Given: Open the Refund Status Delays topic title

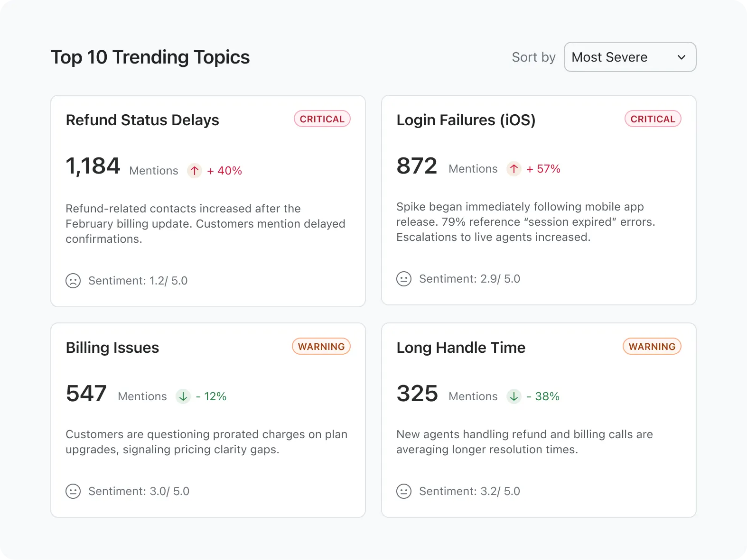Looking at the screenshot, I should (142, 120).
